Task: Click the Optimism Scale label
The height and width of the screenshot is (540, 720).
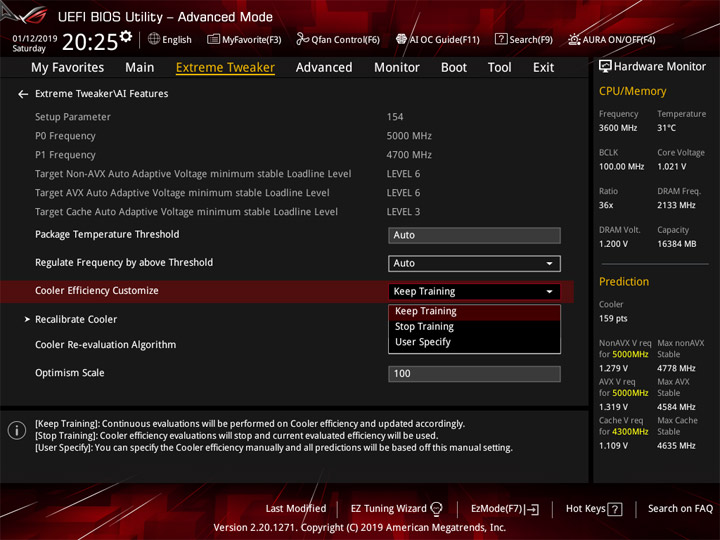Action: 70,373
